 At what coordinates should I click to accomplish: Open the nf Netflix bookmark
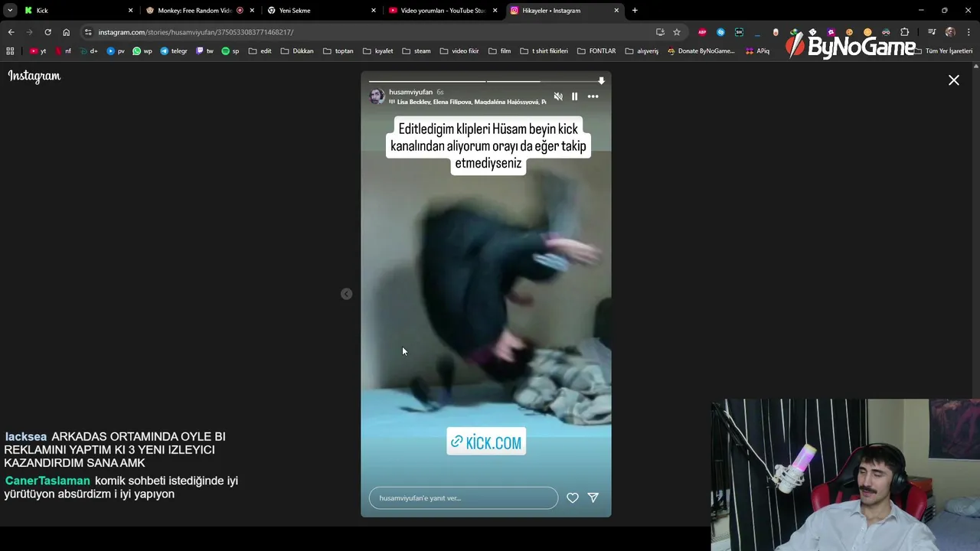64,51
